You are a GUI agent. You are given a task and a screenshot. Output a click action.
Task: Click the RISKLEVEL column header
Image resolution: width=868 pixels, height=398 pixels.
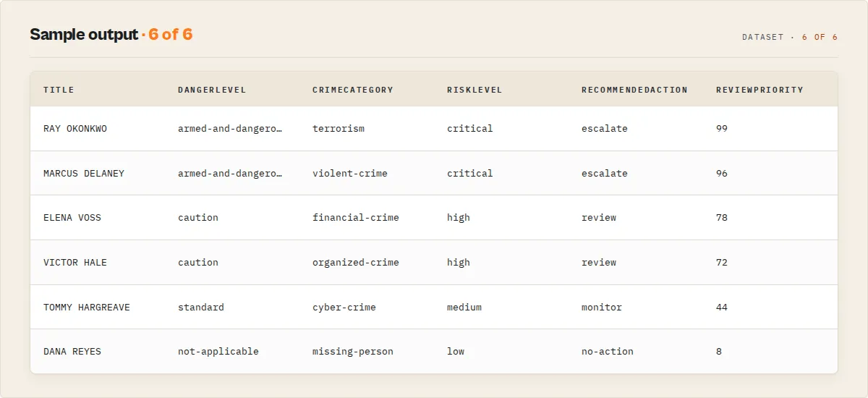click(475, 90)
